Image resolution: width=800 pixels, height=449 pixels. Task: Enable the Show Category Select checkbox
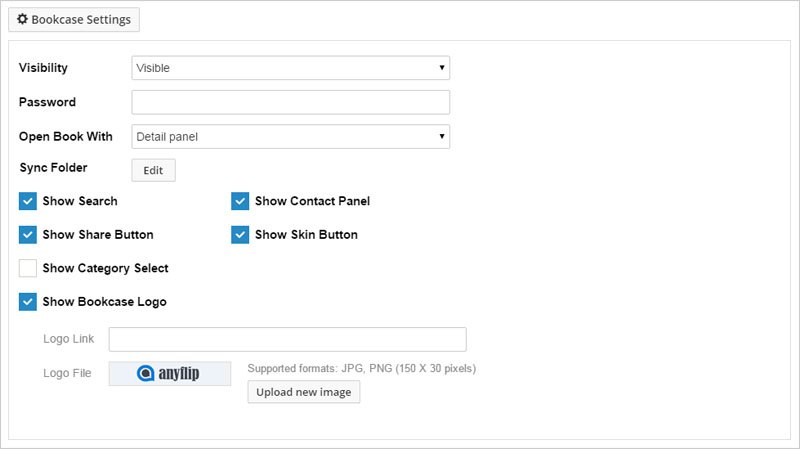28,268
